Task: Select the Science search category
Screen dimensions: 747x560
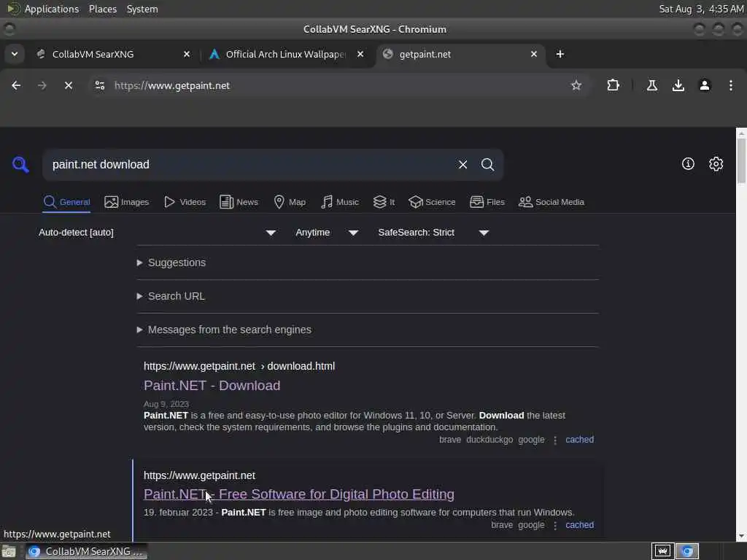Action: coord(432,202)
